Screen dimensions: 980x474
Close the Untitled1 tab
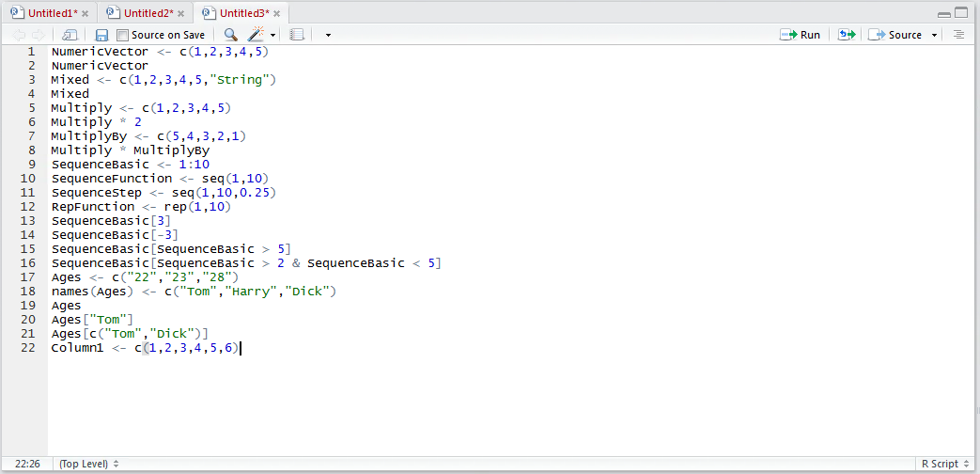pos(86,14)
